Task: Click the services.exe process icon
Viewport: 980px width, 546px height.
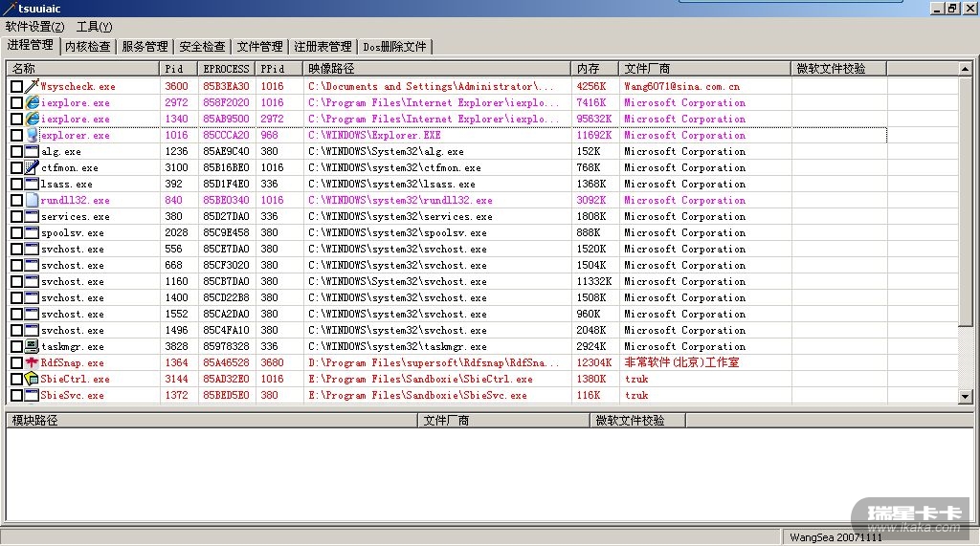Action: pos(32,215)
